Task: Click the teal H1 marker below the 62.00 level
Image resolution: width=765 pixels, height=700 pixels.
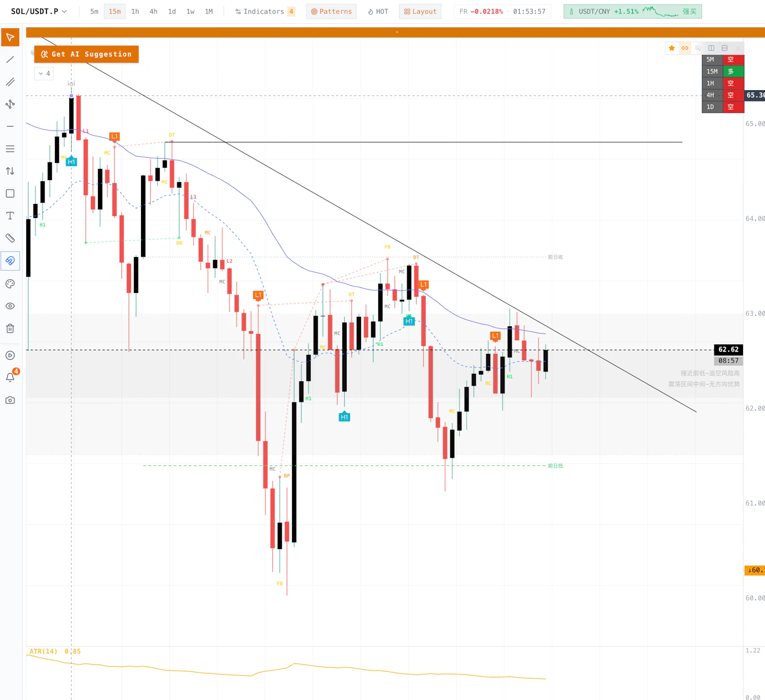Action: pyautogui.click(x=344, y=417)
